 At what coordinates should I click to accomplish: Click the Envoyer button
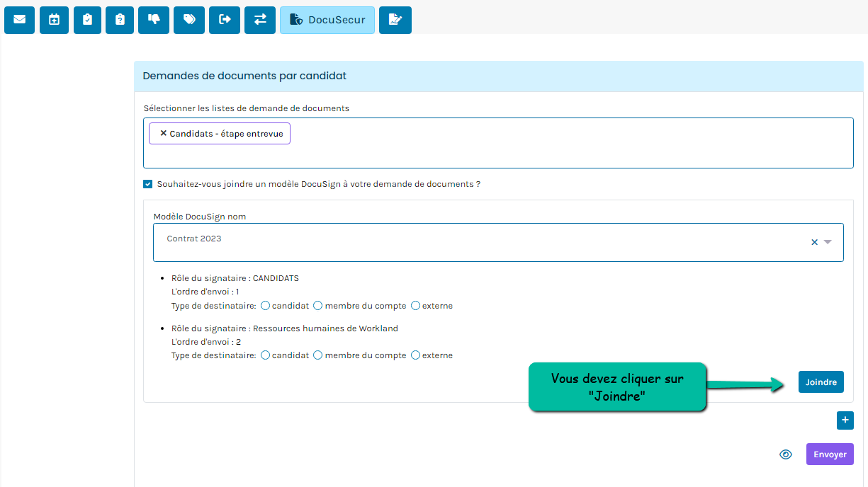[x=830, y=454]
